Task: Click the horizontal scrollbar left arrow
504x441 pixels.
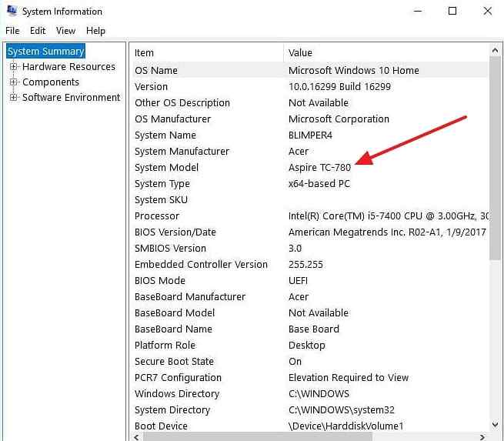Action: 137,437
